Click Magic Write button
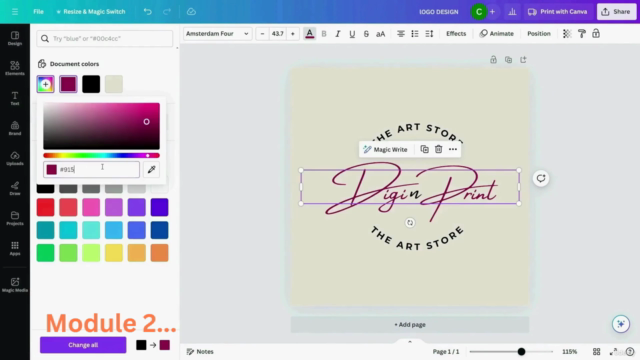Screen dimensions: 640x360 385,149
